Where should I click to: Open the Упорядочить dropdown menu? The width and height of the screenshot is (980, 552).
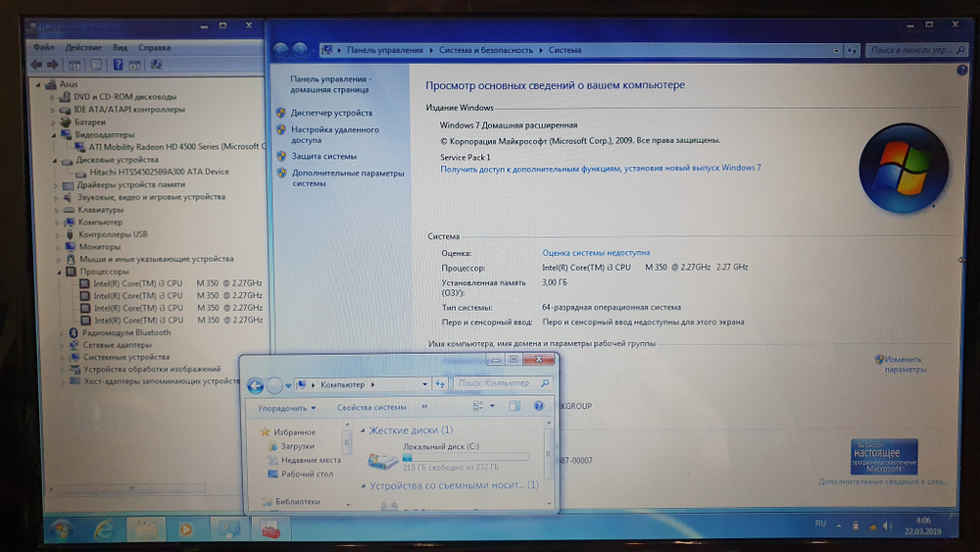(x=286, y=407)
